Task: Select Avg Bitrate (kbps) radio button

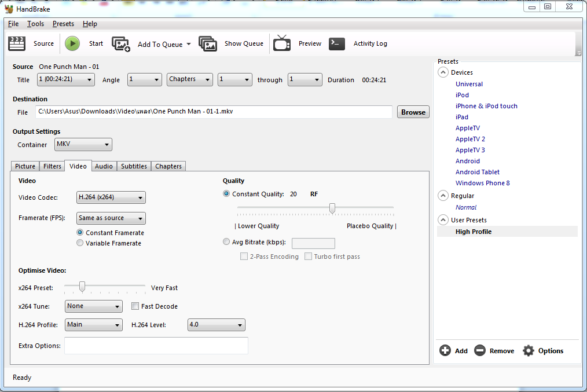Action: click(x=226, y=242)
